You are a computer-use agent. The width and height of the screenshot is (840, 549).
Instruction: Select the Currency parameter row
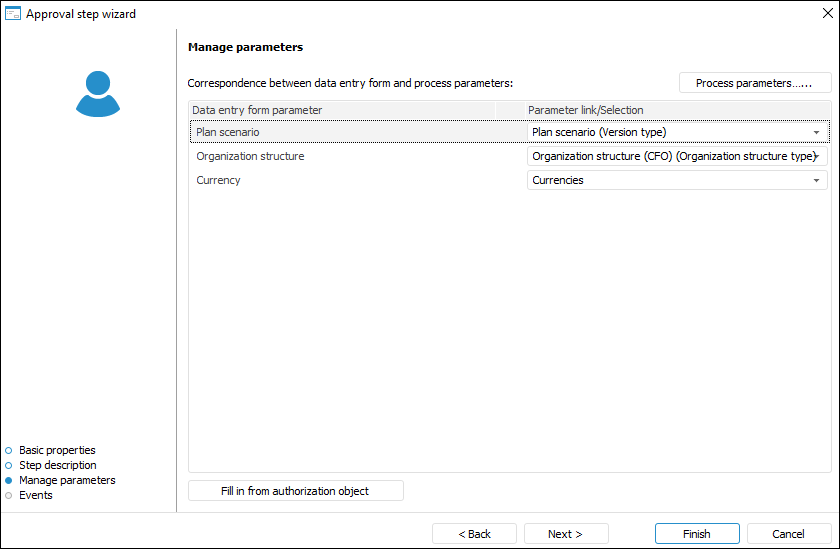click(x=218, y=181)
